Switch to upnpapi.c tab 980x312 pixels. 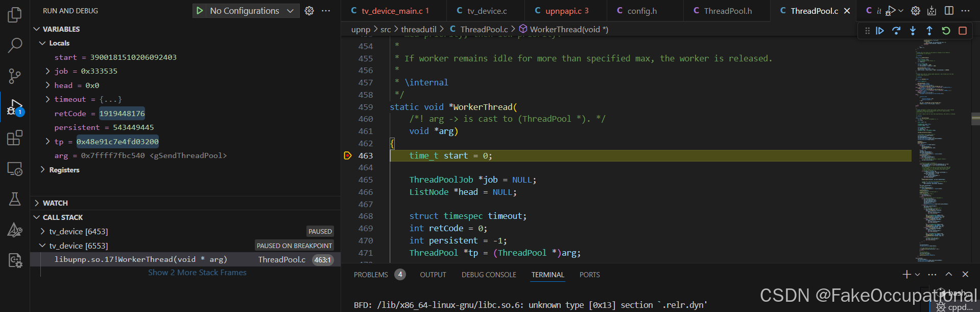pos(566,11)
